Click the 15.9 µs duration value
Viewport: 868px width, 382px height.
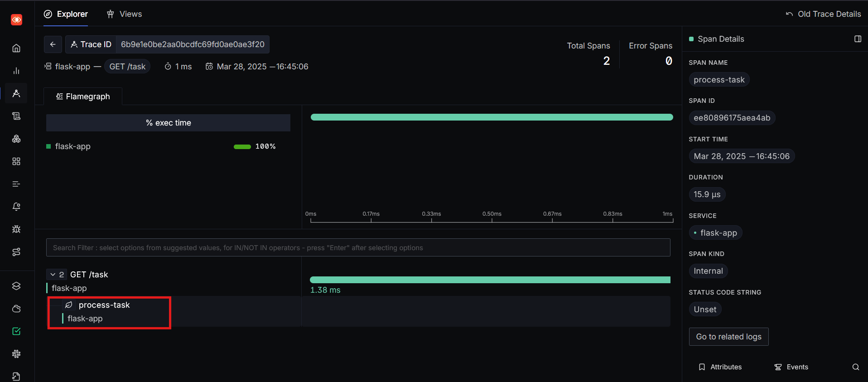coord(707,194)
